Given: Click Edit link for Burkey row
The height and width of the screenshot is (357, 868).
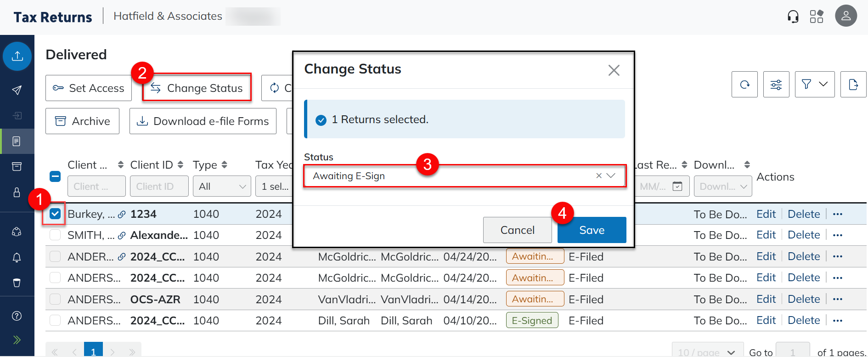Looking at the screenshot, I should click(x=766, y=214).
